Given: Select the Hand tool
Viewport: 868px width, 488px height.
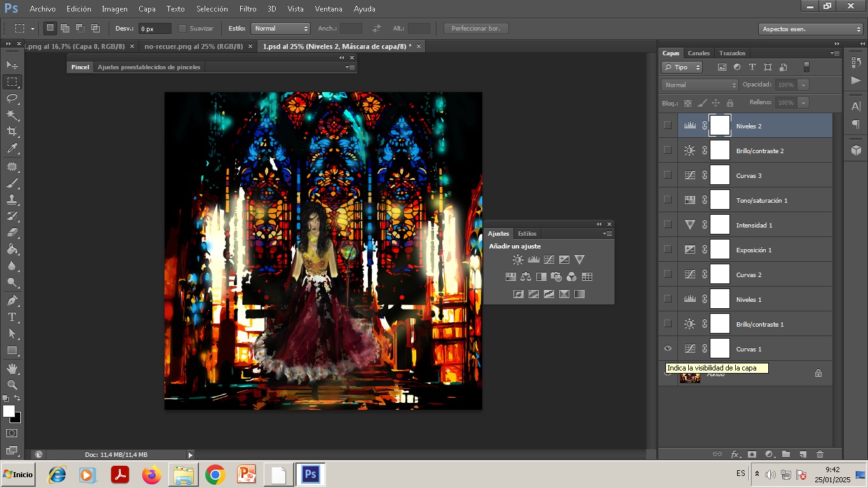Looking at the screenshot, I should (x=12, y=369).
